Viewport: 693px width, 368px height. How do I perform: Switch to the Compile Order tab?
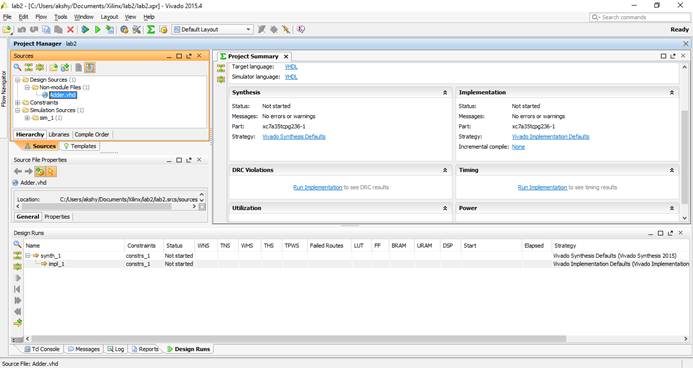coord(92,134)
